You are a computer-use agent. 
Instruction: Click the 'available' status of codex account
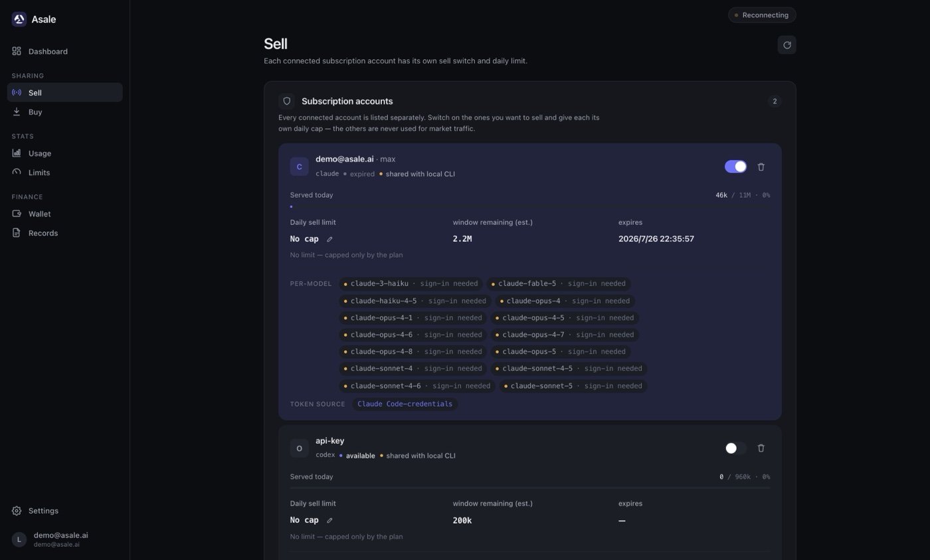pyautogui.click(x=360, y=456)
